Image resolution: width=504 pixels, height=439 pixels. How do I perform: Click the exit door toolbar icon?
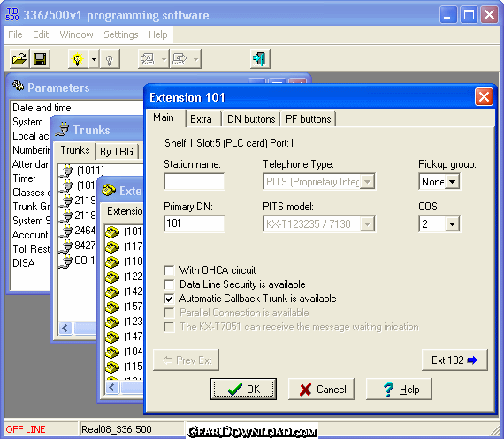click(260, 59)
